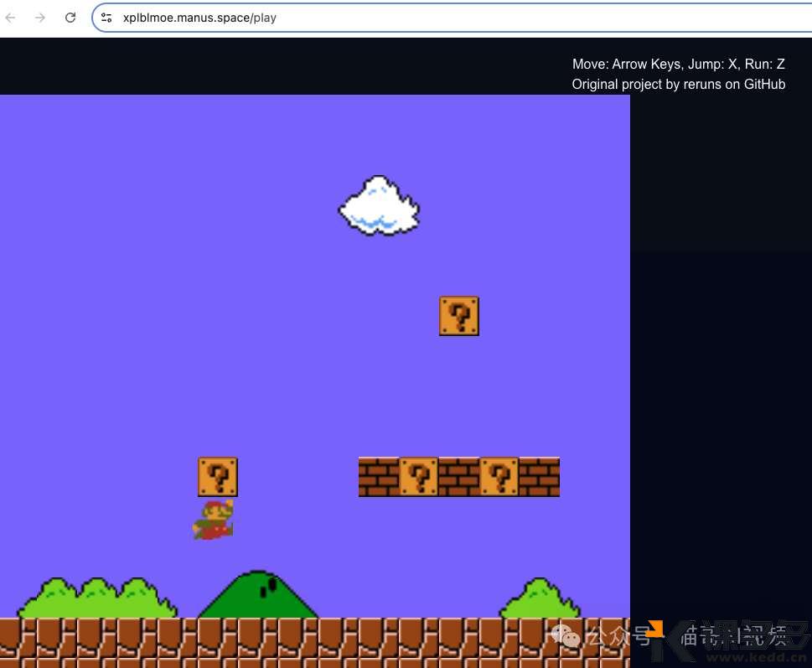Click 'Original project by reruns on GitHub' text
812x668 pixels.
click(x=679, y=85)
